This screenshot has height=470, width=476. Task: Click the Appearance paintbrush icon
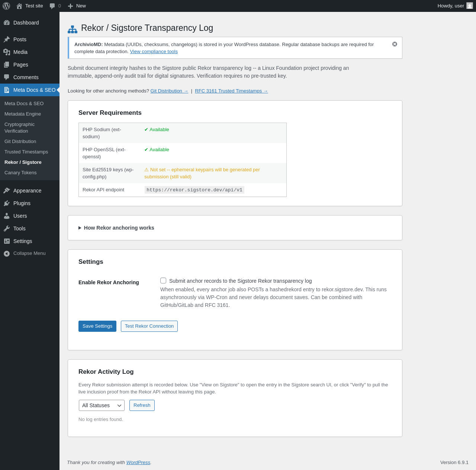coord(7,191)
